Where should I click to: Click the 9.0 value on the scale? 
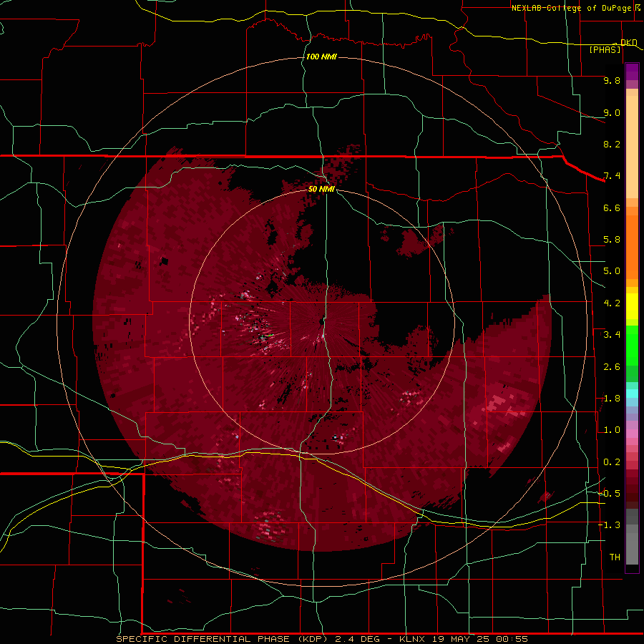point(612,112)
